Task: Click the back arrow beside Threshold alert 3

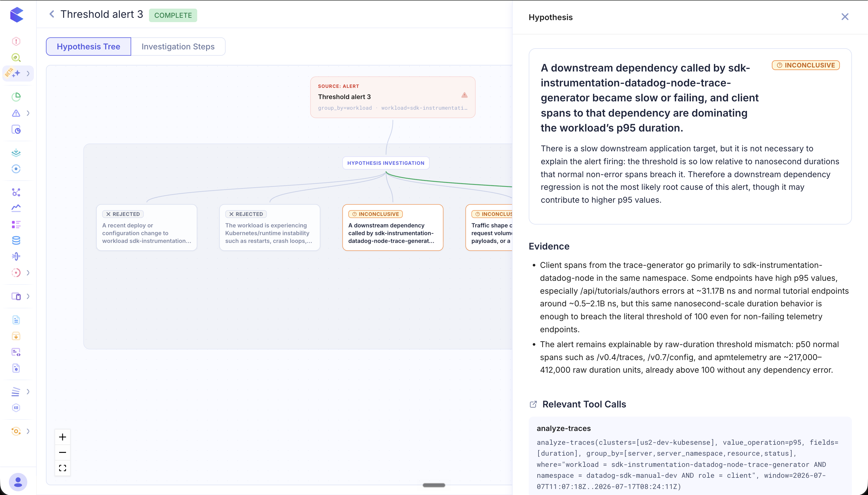Action: tap(52, 14)
